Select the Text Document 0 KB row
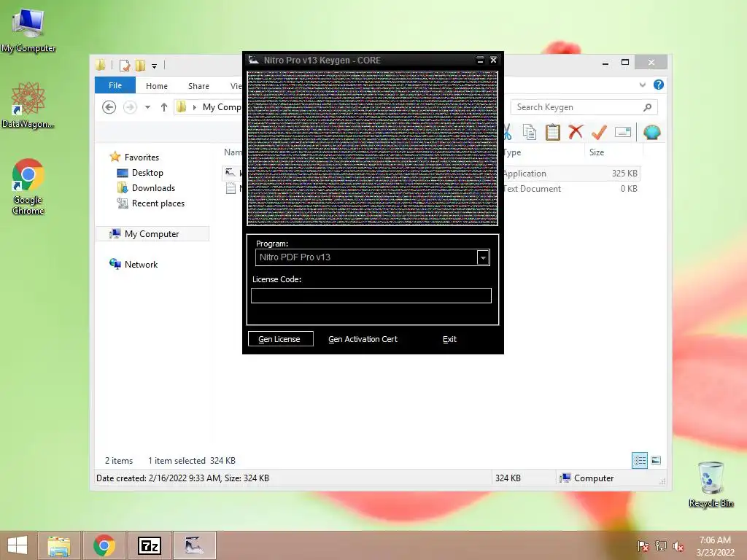The image size is (747, 560). click(571, 189)
